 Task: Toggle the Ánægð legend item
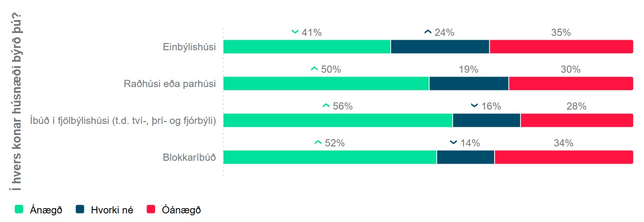click(x=46, y=210)
